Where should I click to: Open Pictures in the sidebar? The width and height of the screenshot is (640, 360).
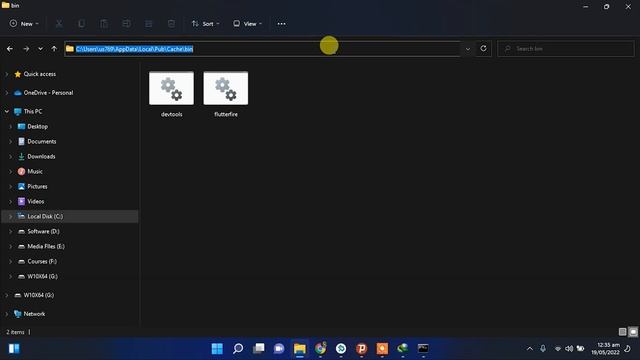coord(37,187)
